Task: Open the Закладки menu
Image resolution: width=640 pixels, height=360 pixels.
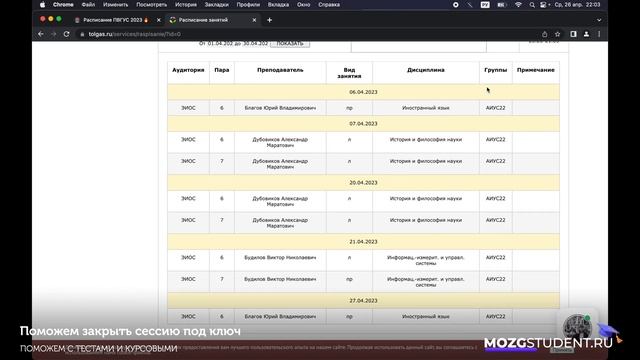Action: coord(216,5)
